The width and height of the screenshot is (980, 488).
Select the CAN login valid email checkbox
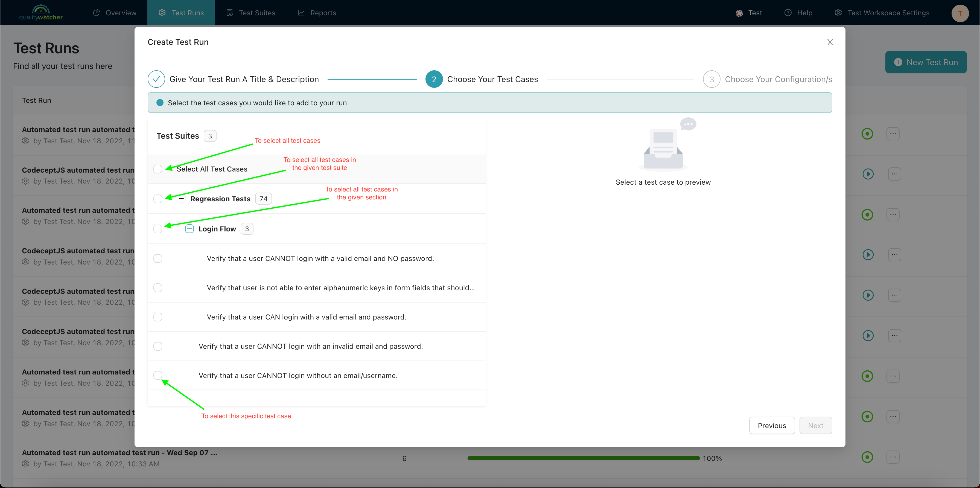(157, 317)
